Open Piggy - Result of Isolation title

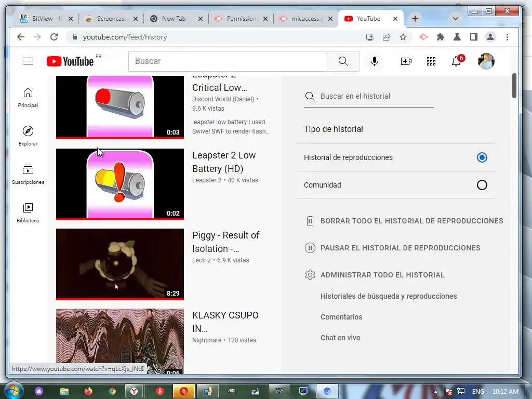(x=225, y=242)
